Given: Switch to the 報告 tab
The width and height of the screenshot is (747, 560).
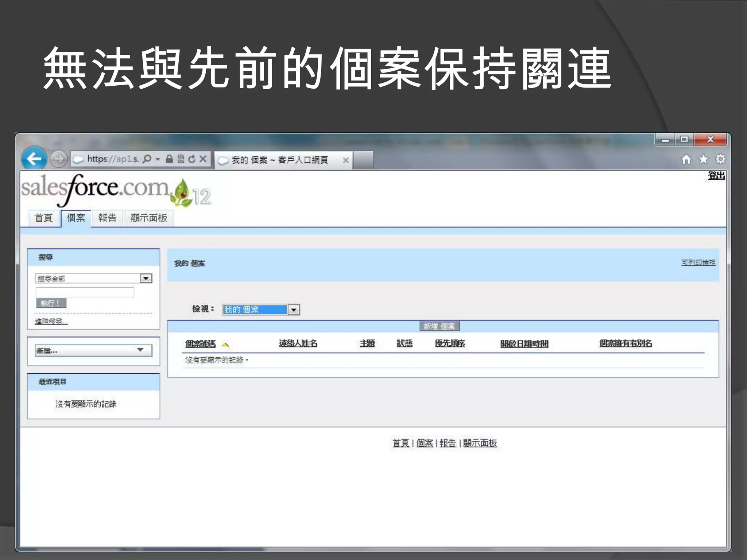Looking at the screenshot, I should 107,218.
